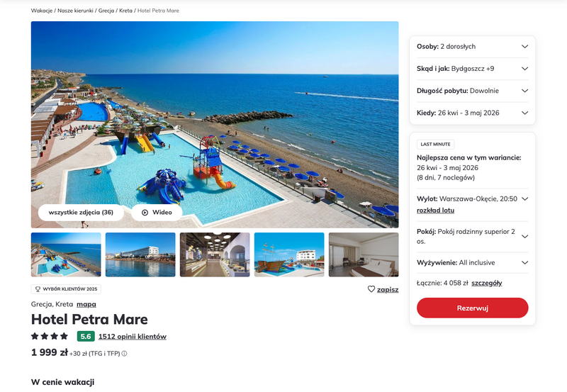Open the rozkład lotu link

(x=435, y=211)
